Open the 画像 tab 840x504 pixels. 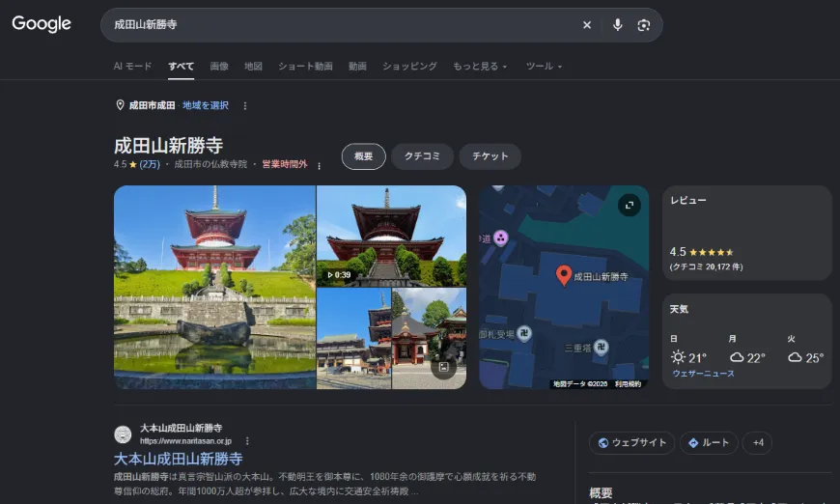pyautogui.click(x=219, y=66)
